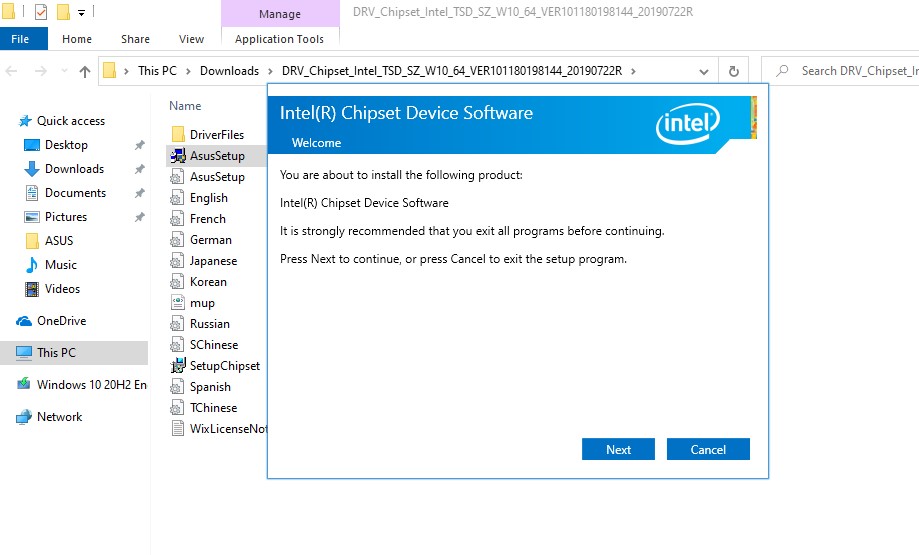Click Next in Intel Chipset installer
Image resolution: width=919 pixels, height=555 pixels.
point(618,450)
